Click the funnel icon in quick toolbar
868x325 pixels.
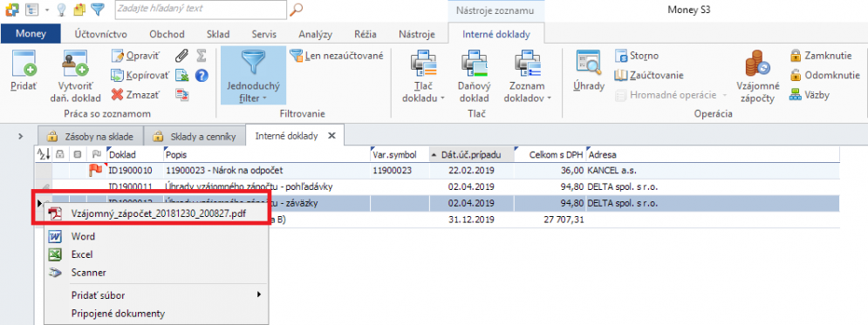pyautogui.click(x=98, y=9)
